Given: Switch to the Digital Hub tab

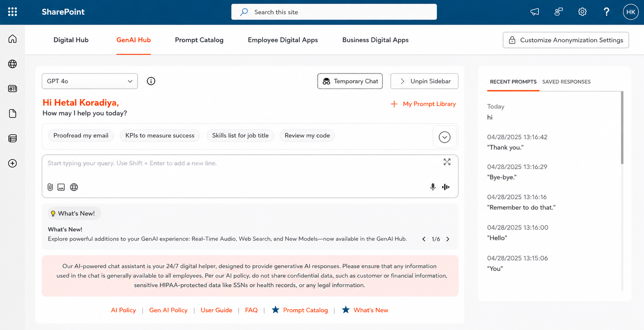Looking at the screenshot, I should [71, 40].
